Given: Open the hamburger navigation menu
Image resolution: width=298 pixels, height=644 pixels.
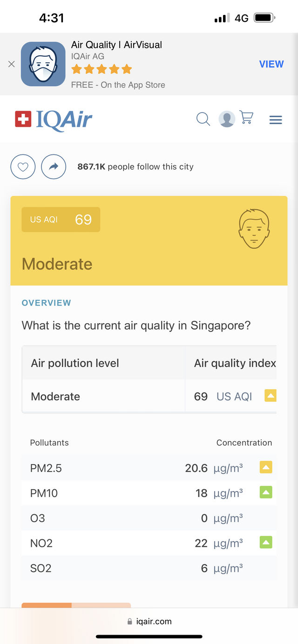Looking at the screenshot, I should coord(276,120).
